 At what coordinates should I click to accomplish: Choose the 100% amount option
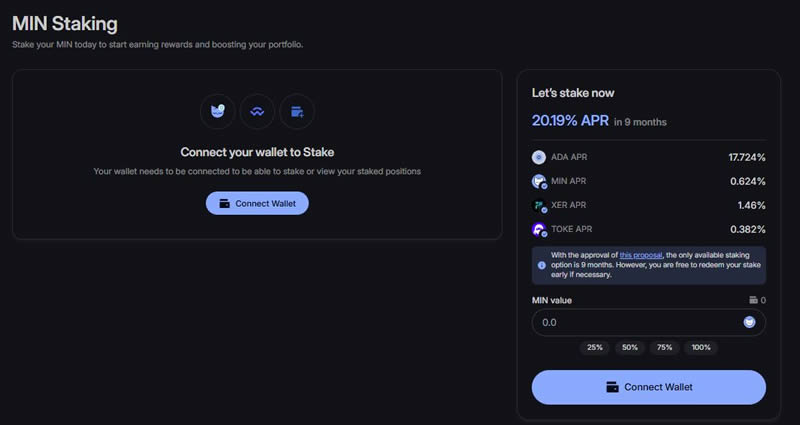point(701,347)
